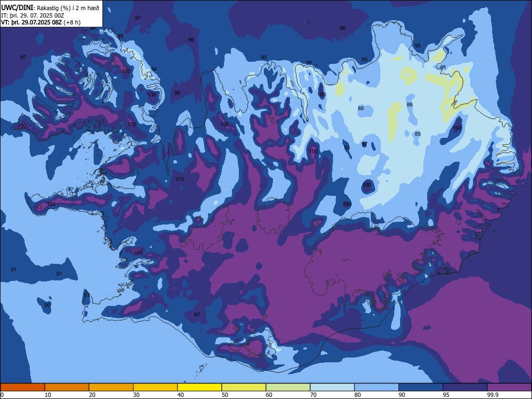Click the "VT: þri. 29.07.2025 08Z (+8 h)" line
532x399 pixels.
41,22
